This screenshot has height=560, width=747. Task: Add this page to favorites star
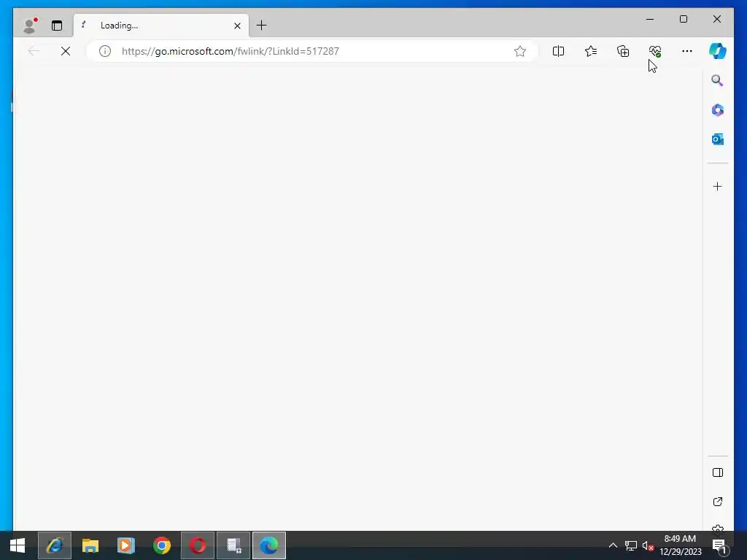(x=519, y=51)
